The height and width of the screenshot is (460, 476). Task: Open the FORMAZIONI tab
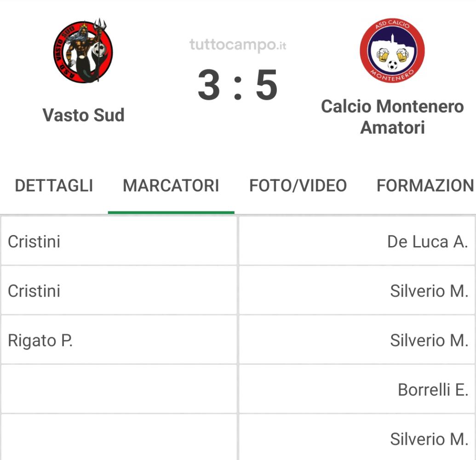(x=426, y=185)
